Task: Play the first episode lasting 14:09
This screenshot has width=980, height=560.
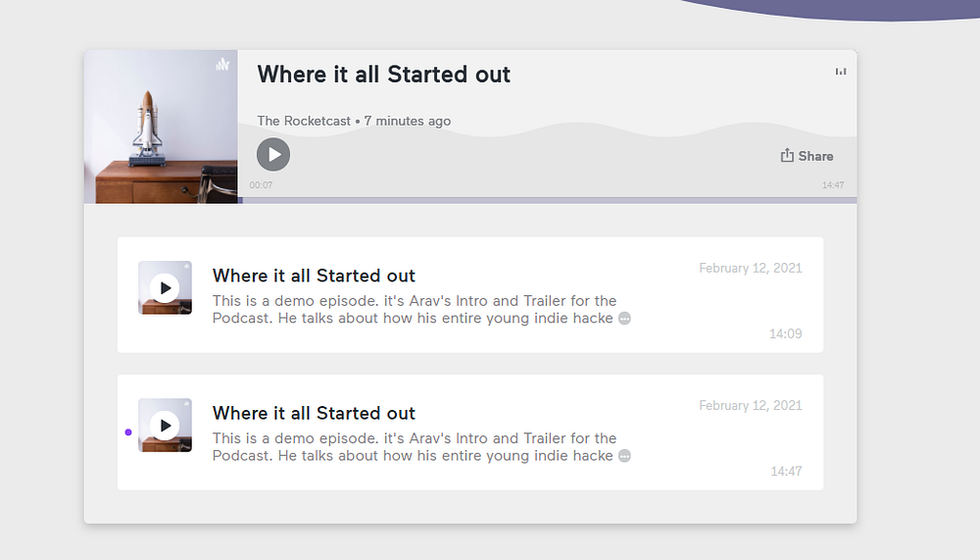Action: coord(165,287)
